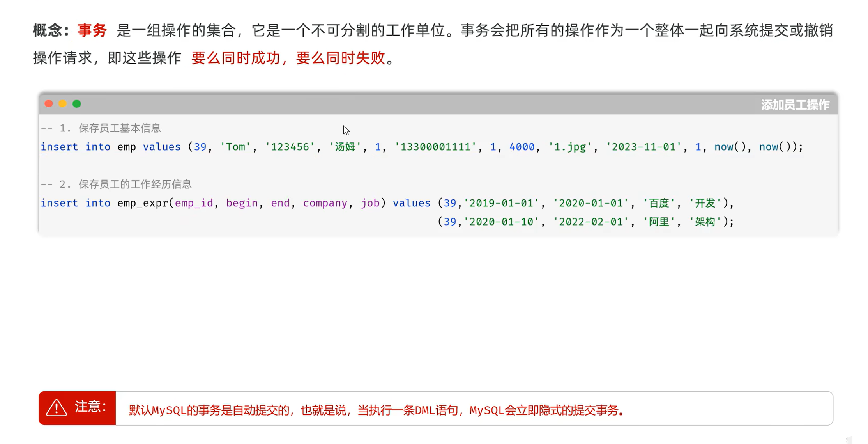The height and width of the screenshot is (444, 868).
Task: Click the emp table name in first insert
Action: pyautogui.click(x=127, y=147)
